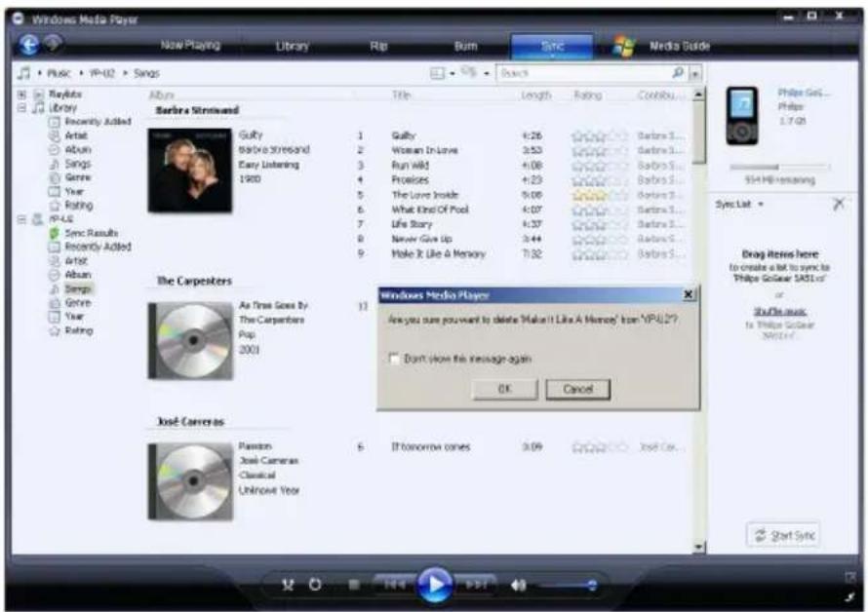Mute the sound via speaker icon
This screenshot has height=612, width=868.
(x=518, y=585)
